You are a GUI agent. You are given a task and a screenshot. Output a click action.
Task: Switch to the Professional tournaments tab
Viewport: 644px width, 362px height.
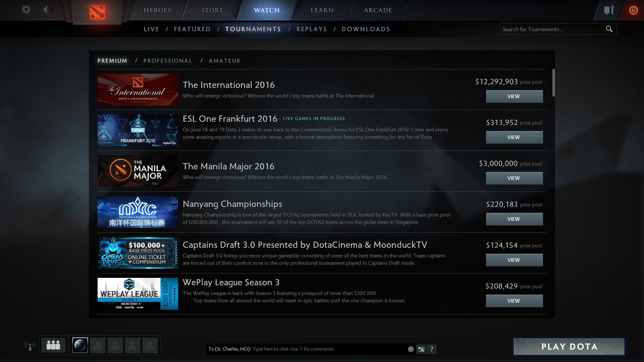(168, 61)
